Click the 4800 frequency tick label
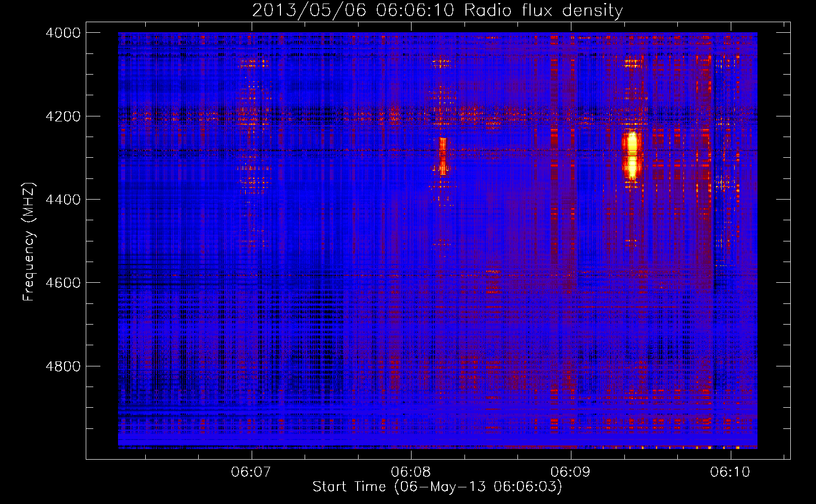 (63, 366)
